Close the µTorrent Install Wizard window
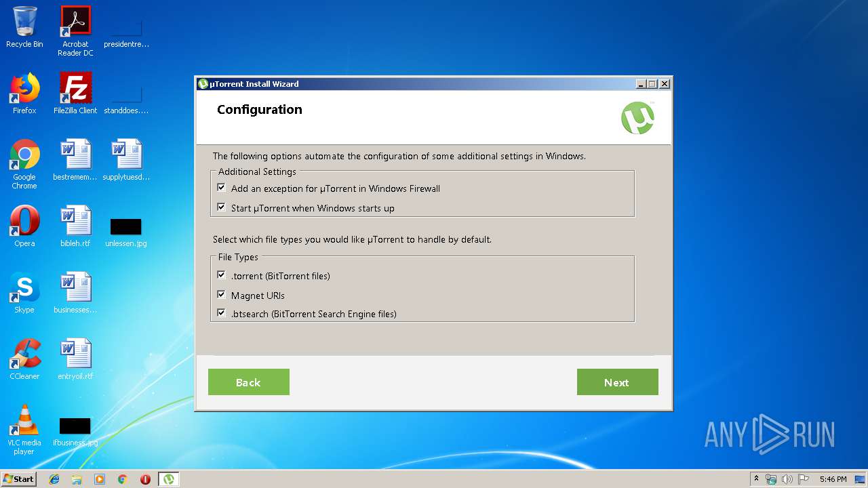The image size is (868, 488). tap(665, 84)
